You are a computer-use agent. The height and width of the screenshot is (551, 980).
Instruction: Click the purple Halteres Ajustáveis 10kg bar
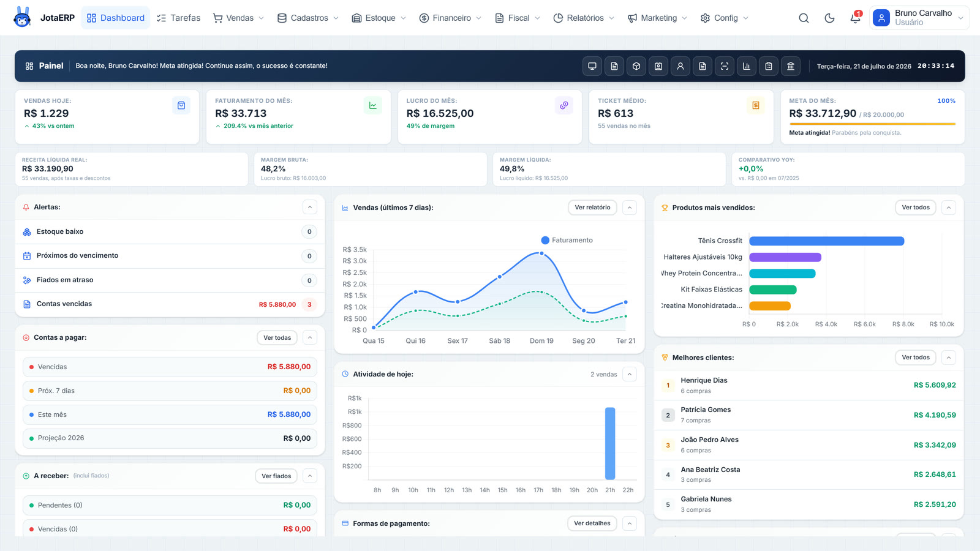[x=785, y=257]
